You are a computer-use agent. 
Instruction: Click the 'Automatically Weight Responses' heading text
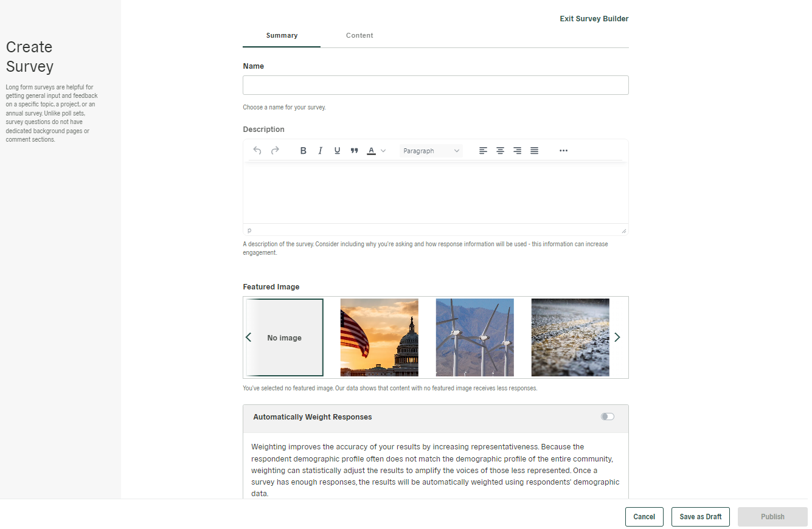click(313, 417)
